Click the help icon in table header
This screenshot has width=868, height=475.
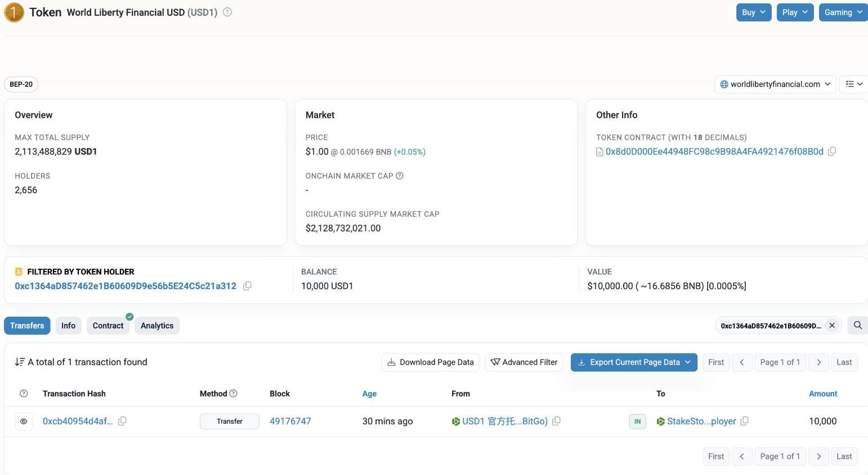click(x=24, y=393)
